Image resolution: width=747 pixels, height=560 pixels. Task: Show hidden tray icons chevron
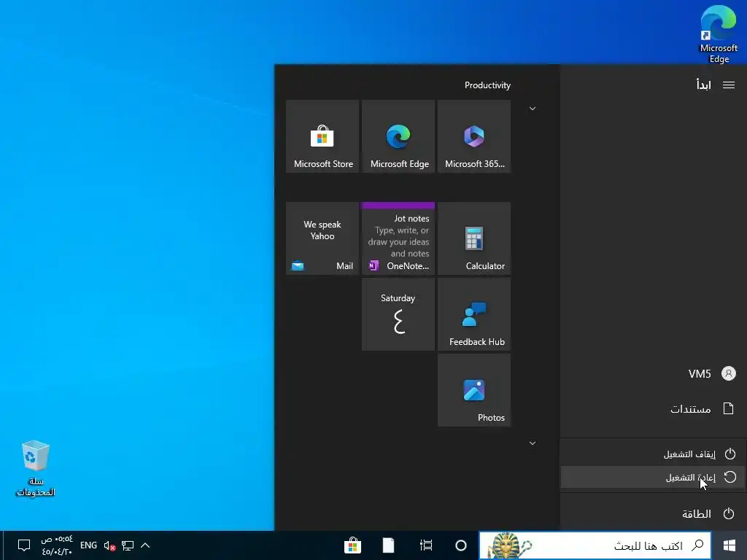tap(145, 545)
